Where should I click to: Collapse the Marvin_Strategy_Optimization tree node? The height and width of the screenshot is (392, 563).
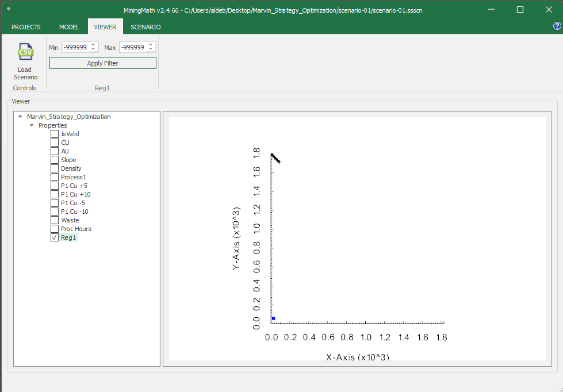[21, 117]
